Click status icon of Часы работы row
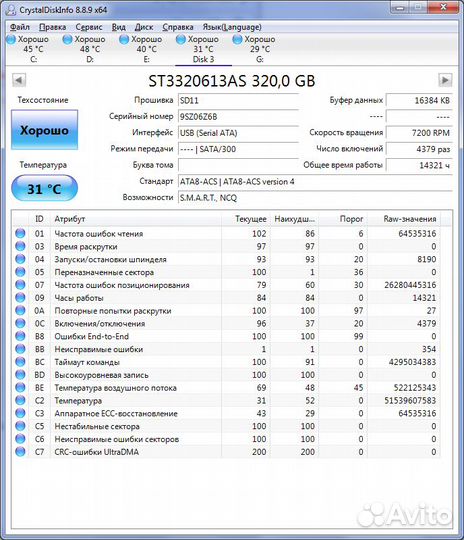 pos(20,298)
